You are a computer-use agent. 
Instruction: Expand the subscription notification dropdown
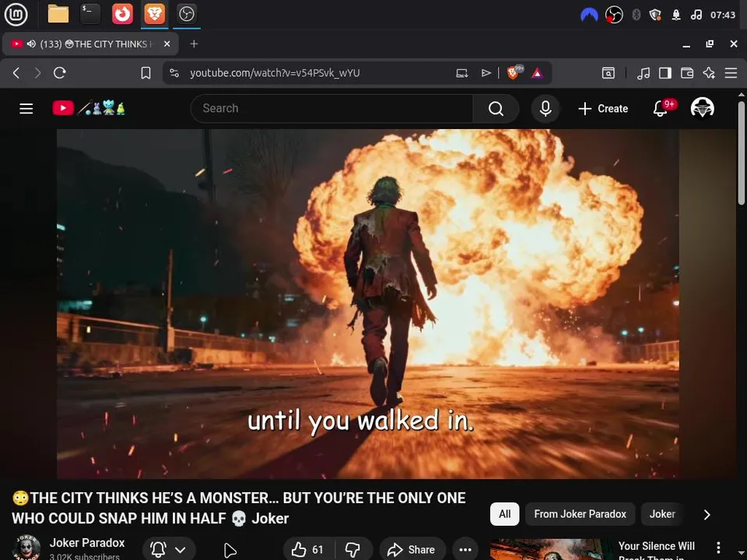[180, 550]
